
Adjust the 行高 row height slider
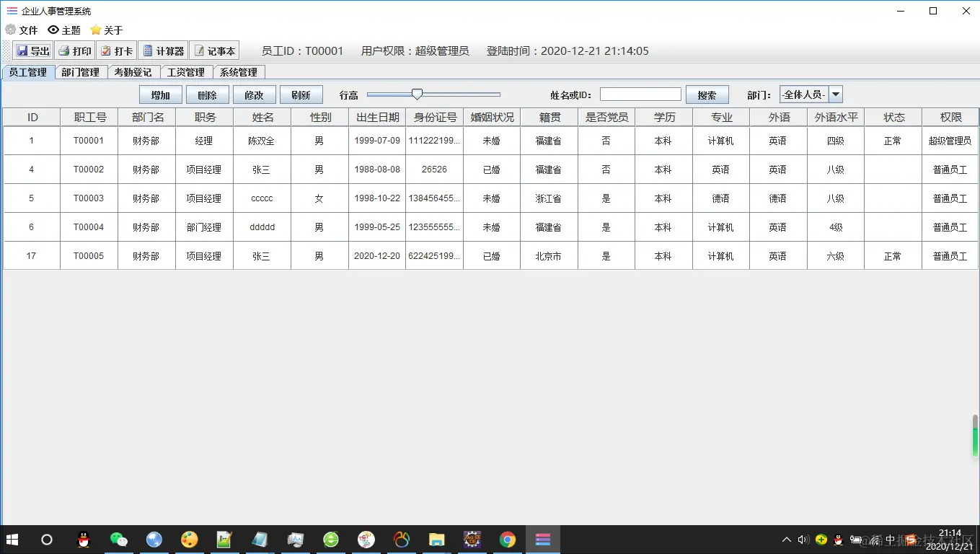pyautogui.click(x=417, y=94)
